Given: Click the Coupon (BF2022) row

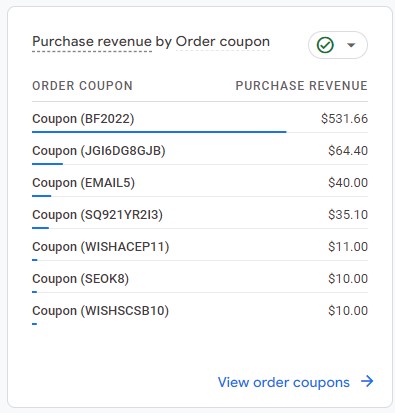Looking at the screenshot, I should 200,119.
